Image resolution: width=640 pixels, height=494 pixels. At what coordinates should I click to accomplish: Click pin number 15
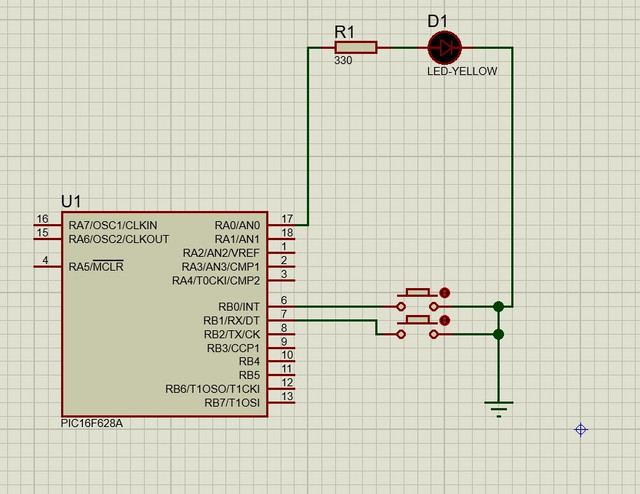42,233
